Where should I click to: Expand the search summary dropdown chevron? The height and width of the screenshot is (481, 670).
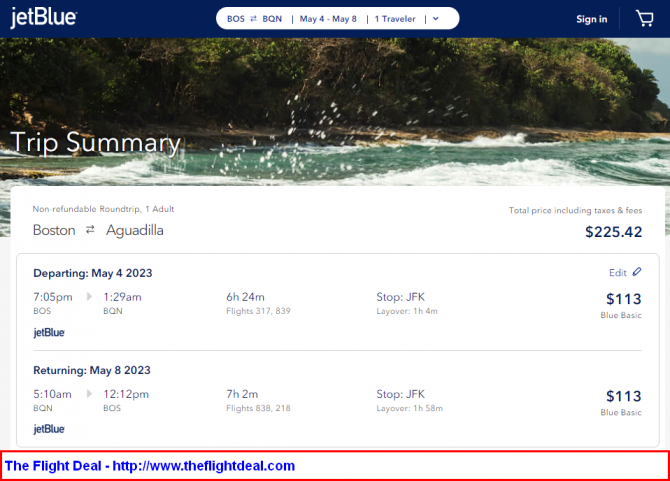436,19
